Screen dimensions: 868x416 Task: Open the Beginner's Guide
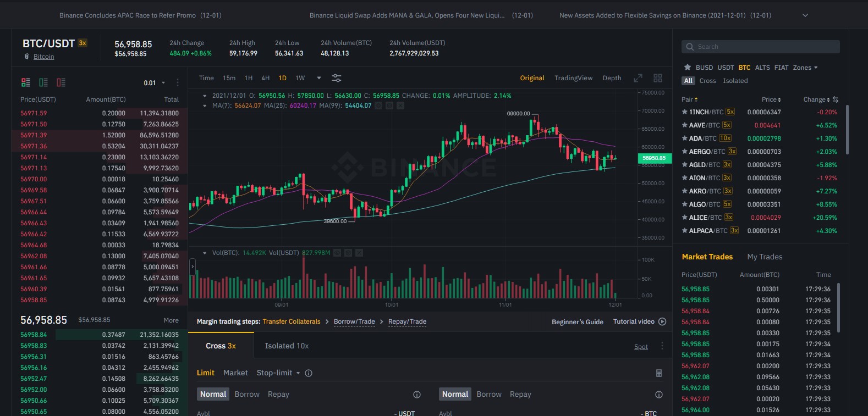coord(578,322)
